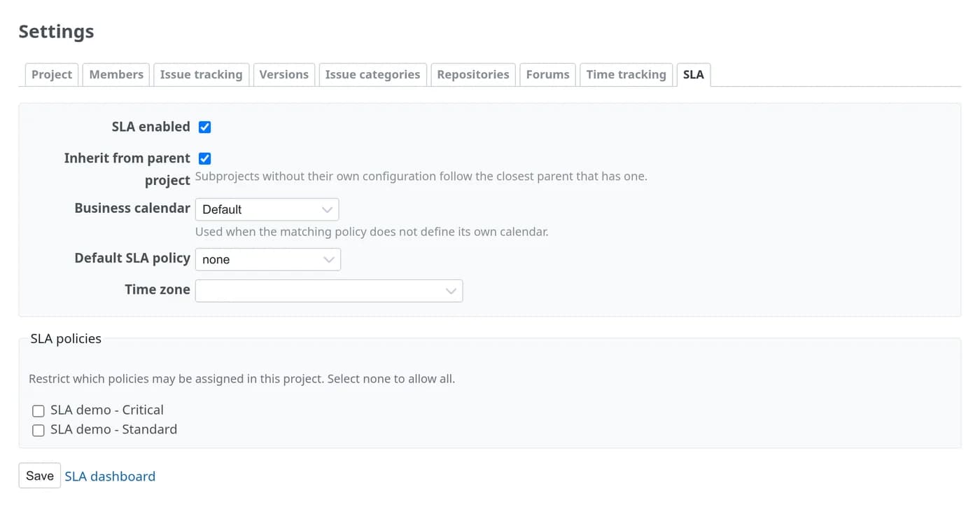This screenshot has height=505, width=980.
Task: Open the Business calendar dropdown
Action: [x=267, y=209]
